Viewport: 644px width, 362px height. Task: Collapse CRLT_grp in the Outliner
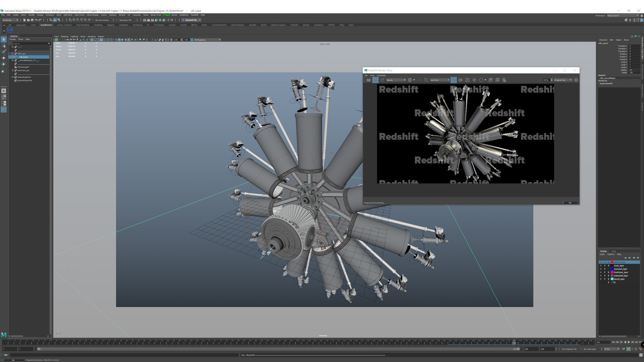[x=12, y=54]
